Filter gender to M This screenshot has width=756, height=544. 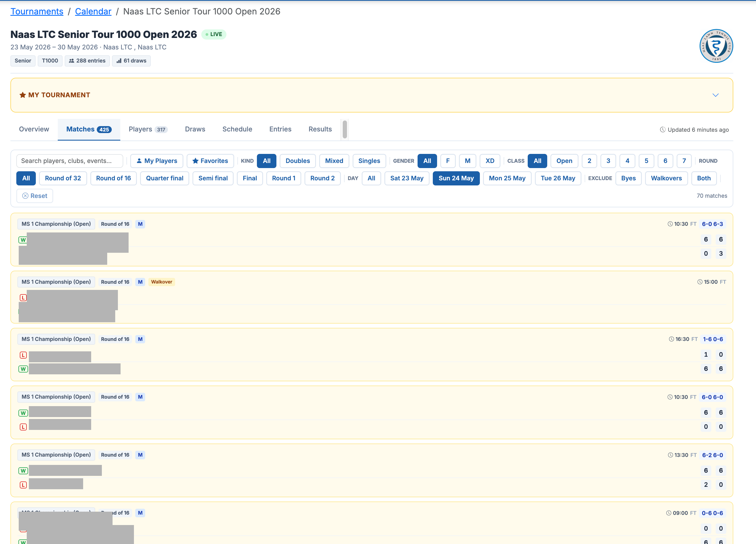(x=468, y=161)
